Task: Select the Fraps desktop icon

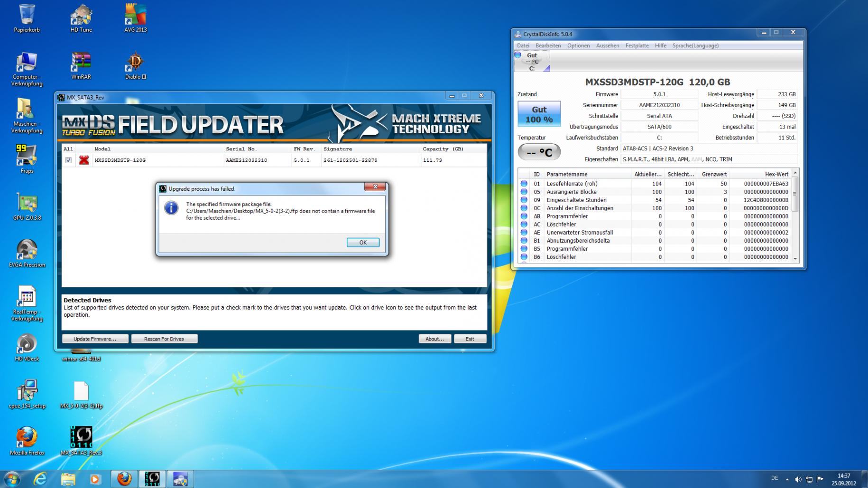Action: point(27,158)
